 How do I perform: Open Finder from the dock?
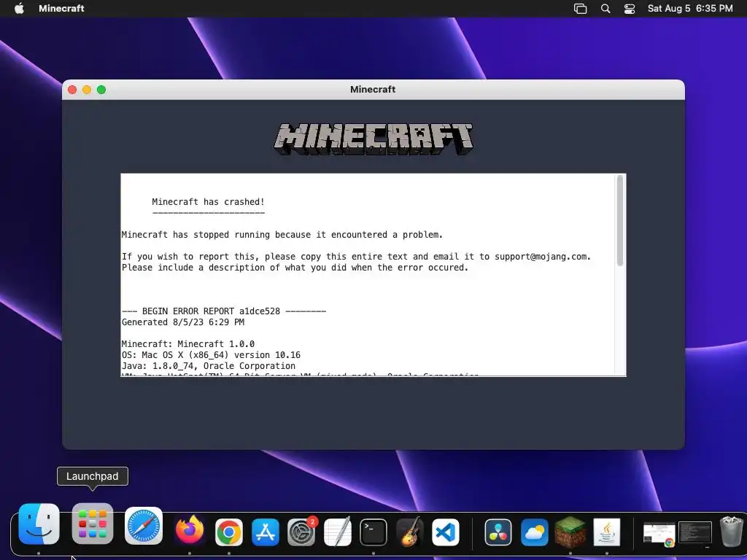click(x=39, y=524)
